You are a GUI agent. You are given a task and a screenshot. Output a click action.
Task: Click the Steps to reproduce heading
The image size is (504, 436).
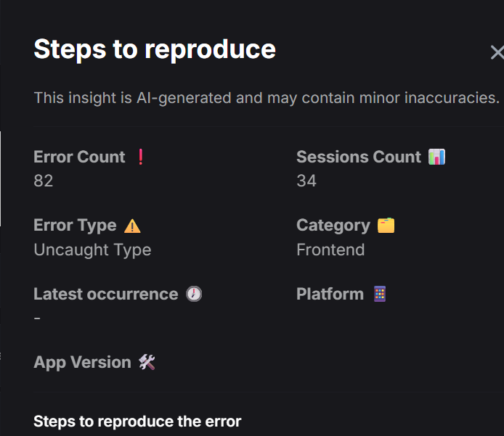155,49
